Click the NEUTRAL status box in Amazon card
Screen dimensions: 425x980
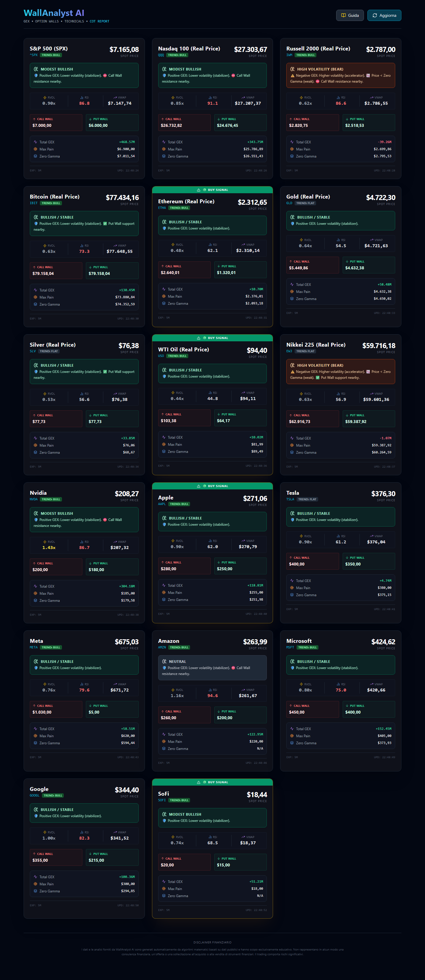(212, 668)
